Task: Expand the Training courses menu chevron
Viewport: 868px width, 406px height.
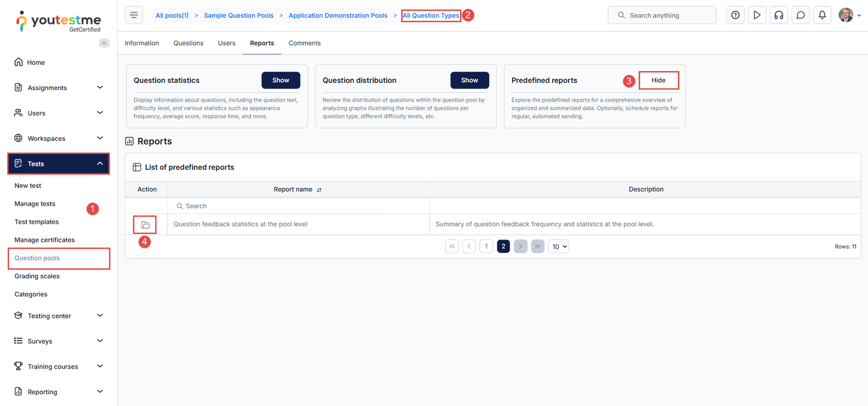Action: [x=100, y=366]
